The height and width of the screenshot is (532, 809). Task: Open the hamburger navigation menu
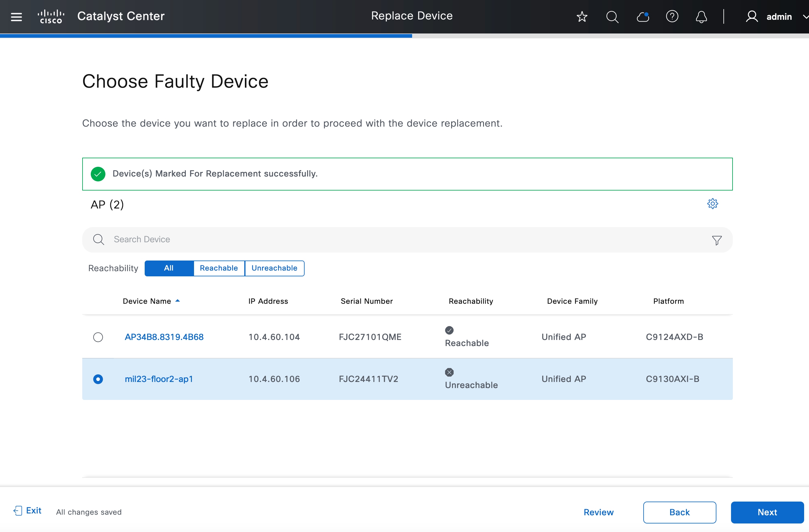point(16,17)
